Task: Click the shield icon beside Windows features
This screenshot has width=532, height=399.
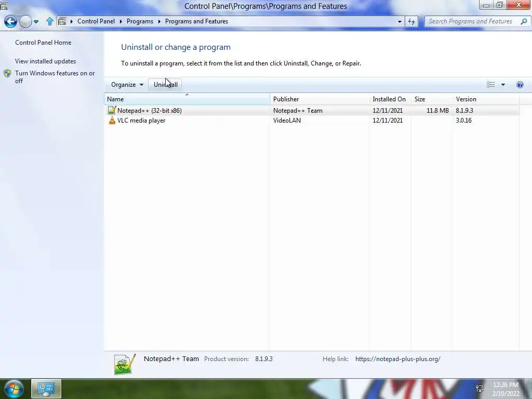Action: click(7, 73)
